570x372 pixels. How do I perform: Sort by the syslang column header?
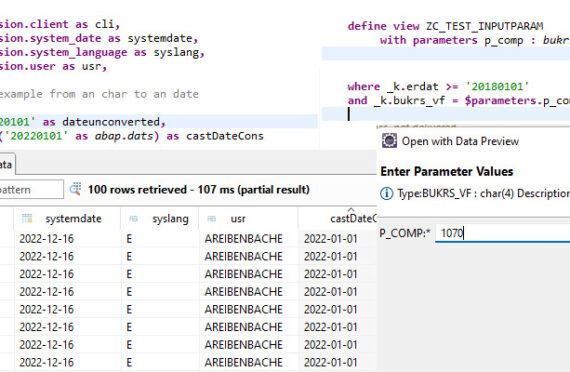coord(160,219)
